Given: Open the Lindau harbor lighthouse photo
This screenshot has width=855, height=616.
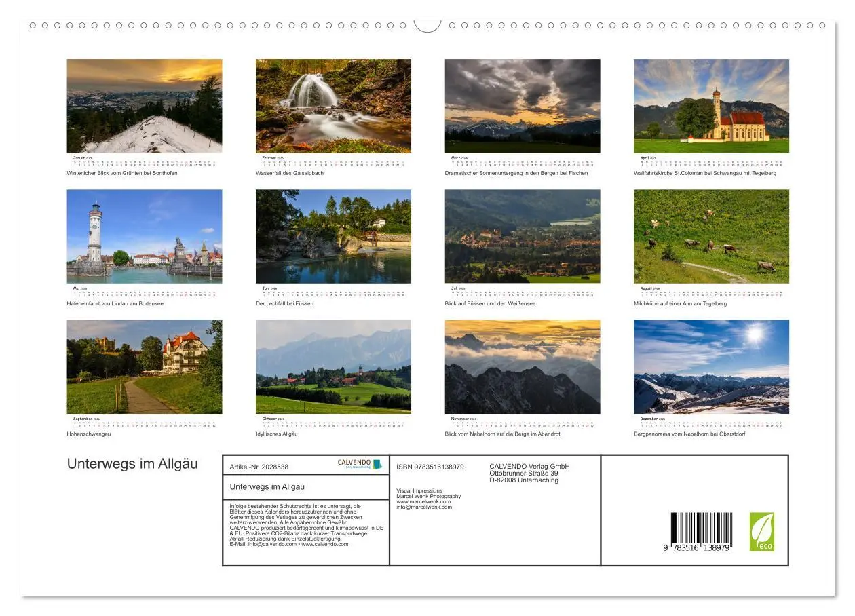Looking at the screenshot, I should point(145,236).
